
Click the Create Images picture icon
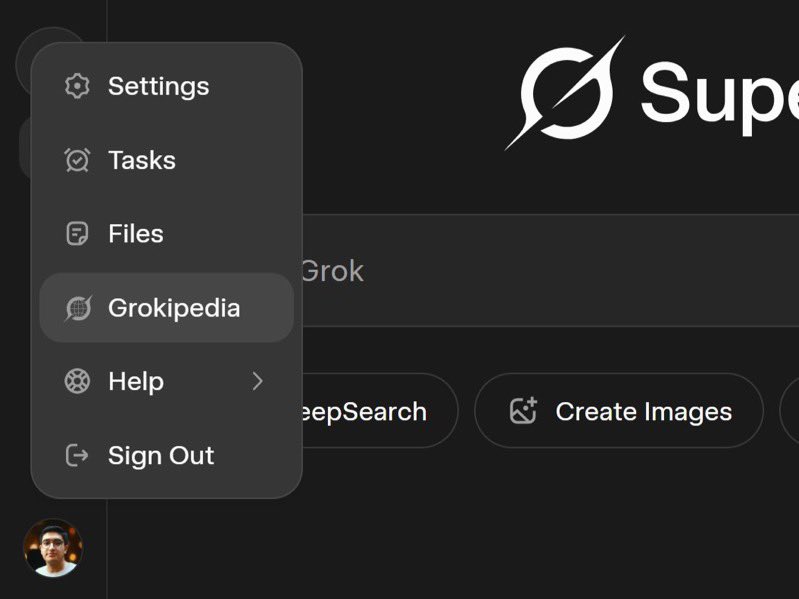[x=523, y=411]
